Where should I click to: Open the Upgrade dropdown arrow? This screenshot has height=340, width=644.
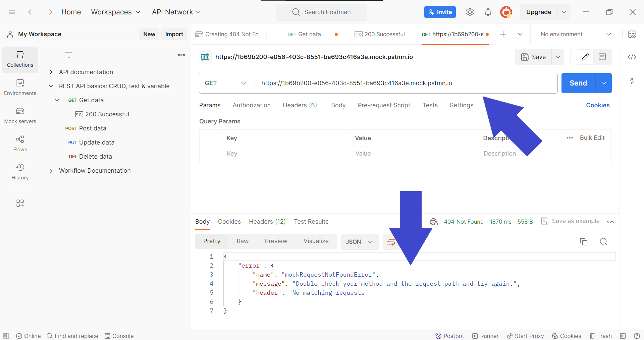point(564,12)
